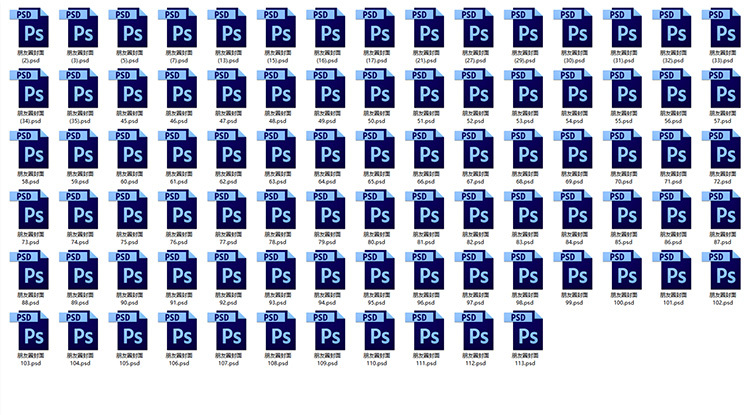750x415 pixels.
Task: Click the file name ending "(7).psd"
Action: coord(179,57)
